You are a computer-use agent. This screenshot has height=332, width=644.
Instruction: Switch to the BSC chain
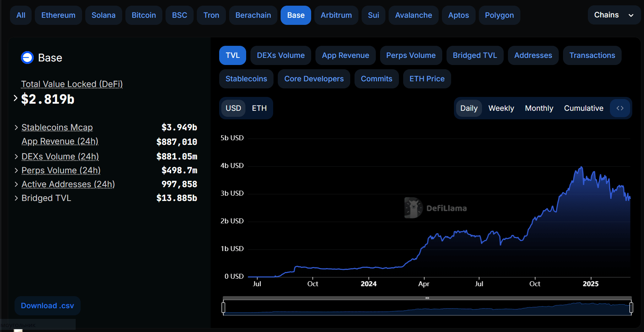pyautogui.click(x=180, y=15)
